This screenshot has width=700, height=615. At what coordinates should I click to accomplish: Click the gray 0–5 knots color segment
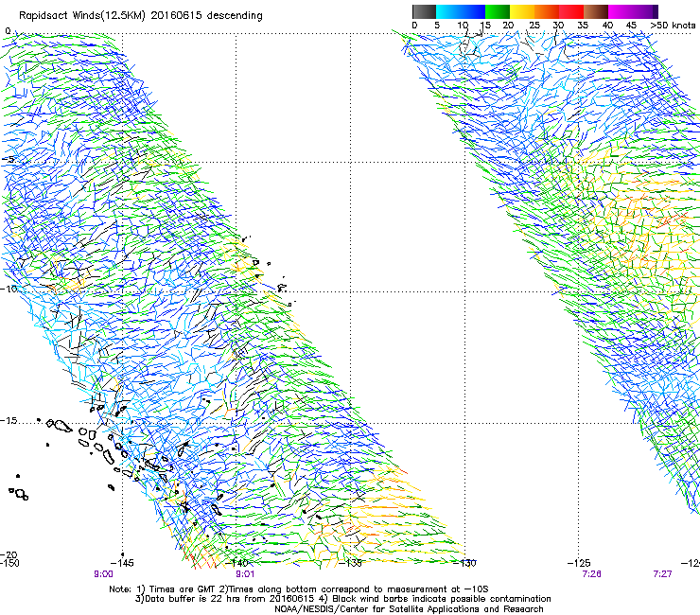pyautogui.click(x=424, y=11)
